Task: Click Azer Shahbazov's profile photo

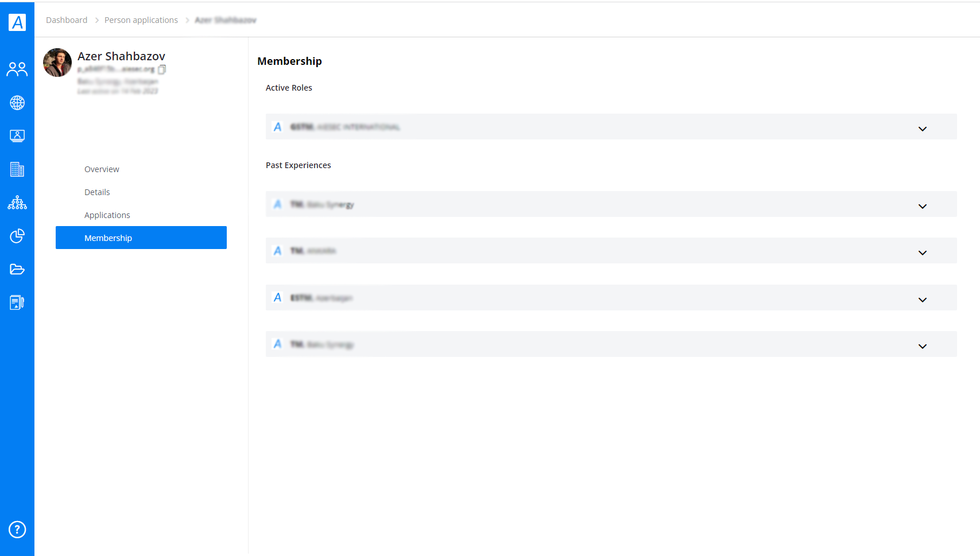Action: tap(57, 63)
